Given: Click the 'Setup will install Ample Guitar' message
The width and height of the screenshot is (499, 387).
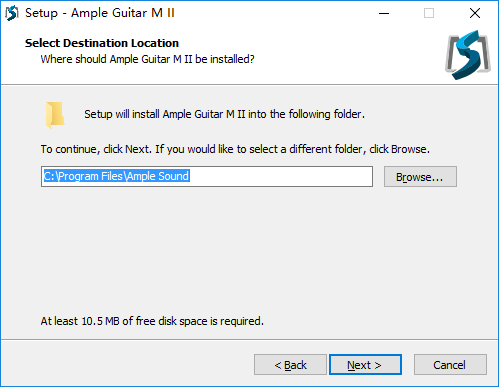Looking at the screenshot, I should click(x=224, y=114).
